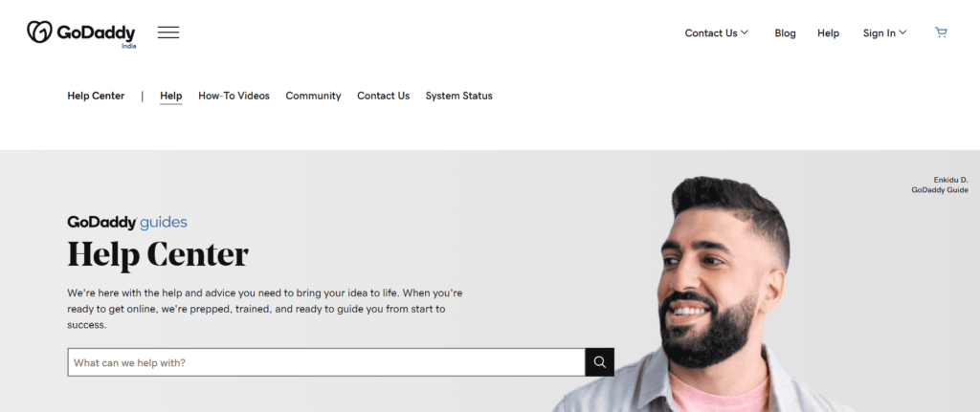Image resolution: width=980 pixels, height=412 pixels.
Task: Select the underlined Help tab
Action: point(170,97)
